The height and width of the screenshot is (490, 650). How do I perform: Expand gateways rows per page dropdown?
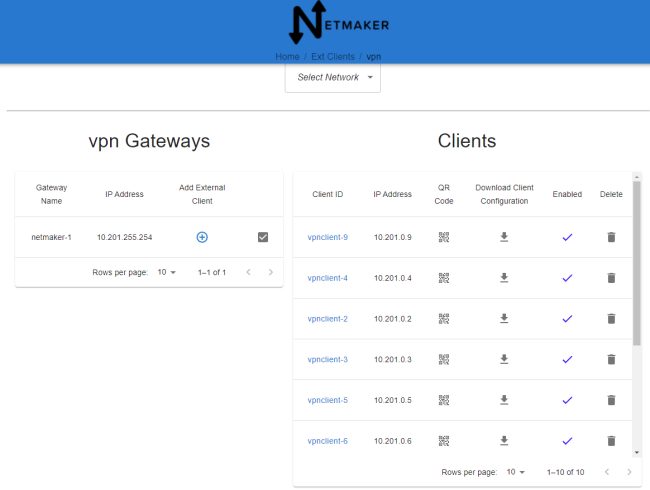tap(166, 272)
